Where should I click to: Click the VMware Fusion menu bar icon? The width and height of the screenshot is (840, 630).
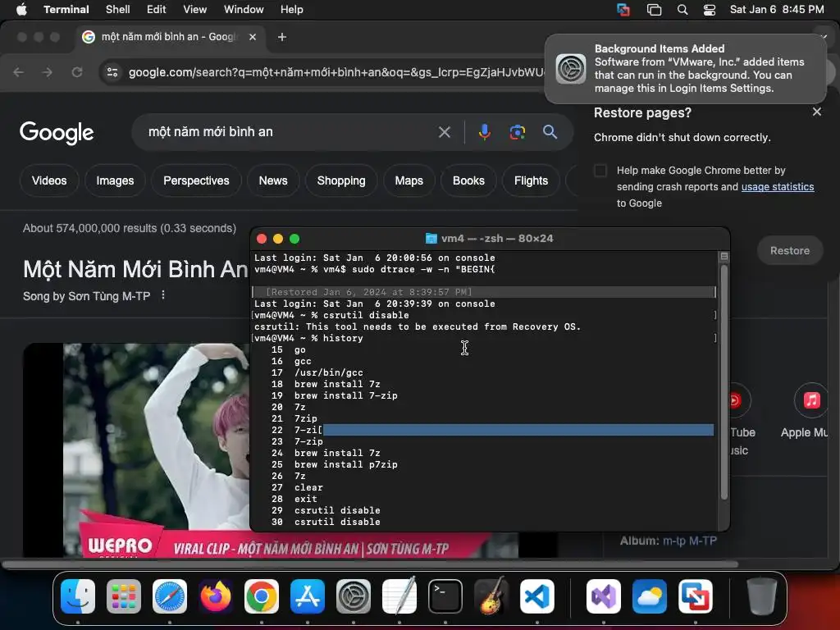coord(623,10)
